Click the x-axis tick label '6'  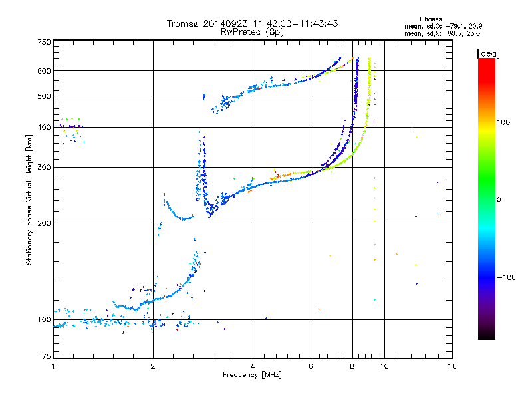pos(311,366)
